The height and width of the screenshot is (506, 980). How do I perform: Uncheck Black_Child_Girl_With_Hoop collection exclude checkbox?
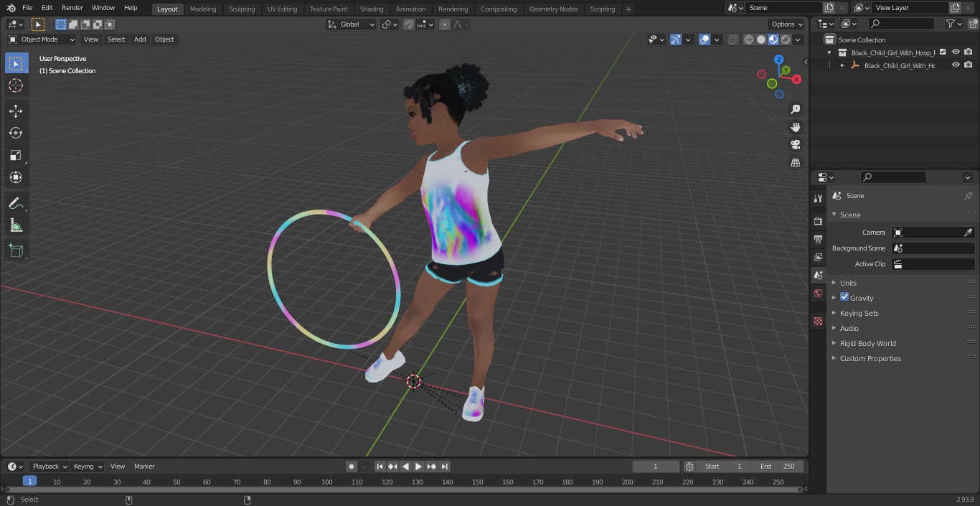point(943,52)
